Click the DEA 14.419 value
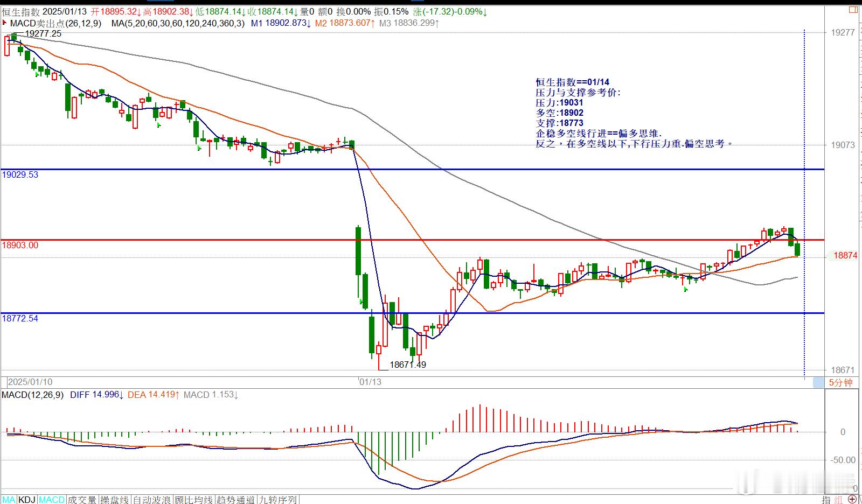Image resolution: width=862 pixels, height=504 pixels. pyautogui.click(x=154, y=395)
